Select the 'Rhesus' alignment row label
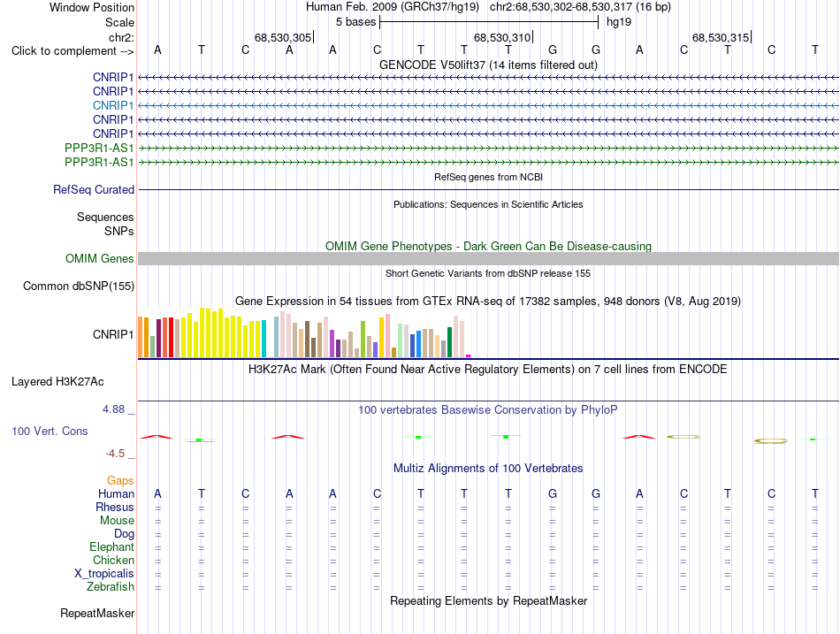 tap(115, 507)
